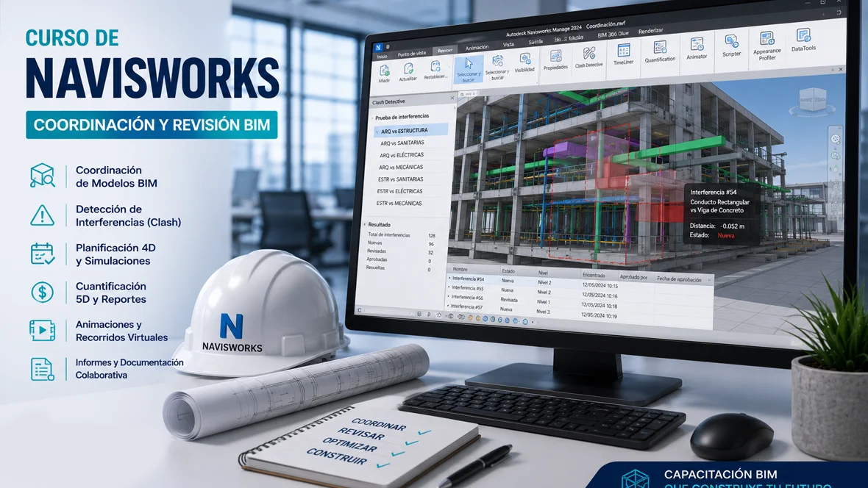This screenshot has width=868, height=488.
Task: Open the Vista ribbon tab
Action: [x=508, y=44]
